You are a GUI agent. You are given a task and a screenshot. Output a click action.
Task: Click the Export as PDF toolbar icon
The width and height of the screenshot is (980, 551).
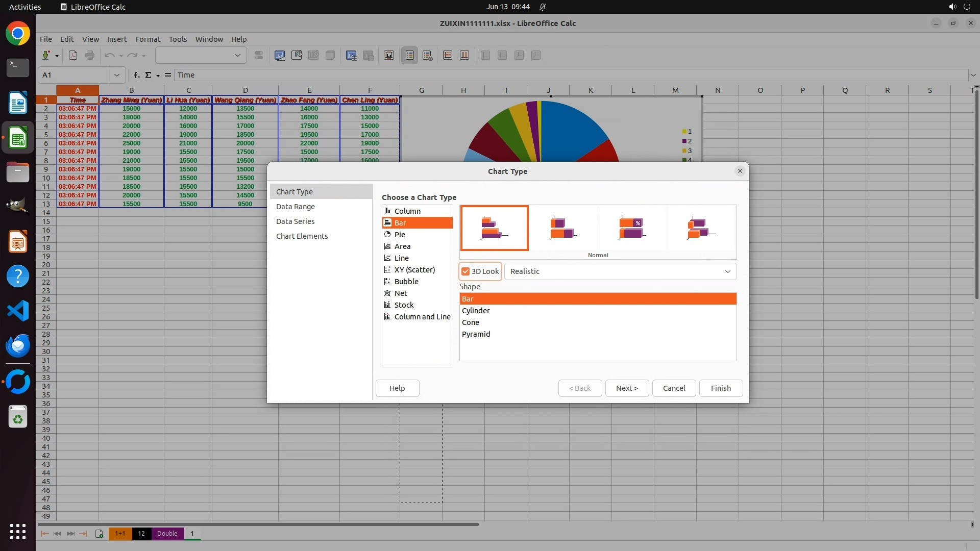pyautogui.click(x=73, y=56)
